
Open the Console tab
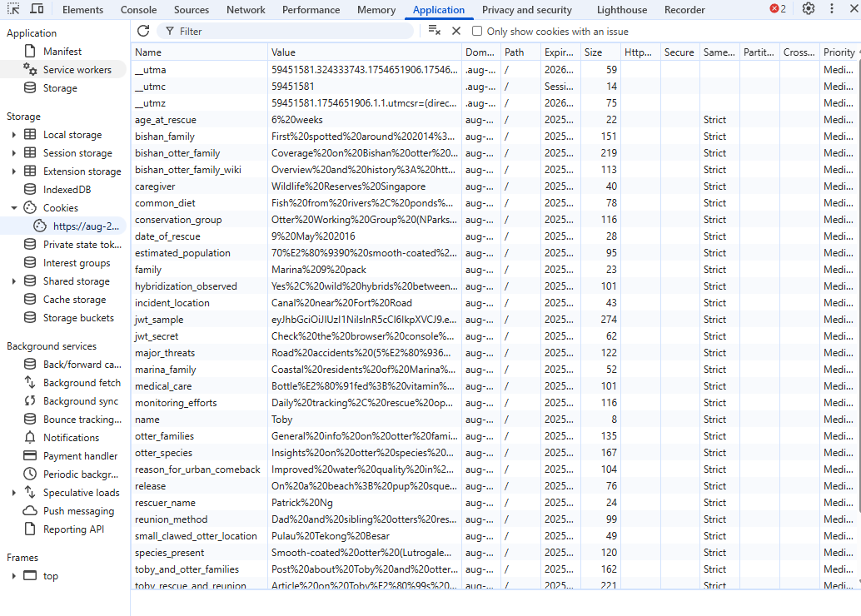click(138, 10)
